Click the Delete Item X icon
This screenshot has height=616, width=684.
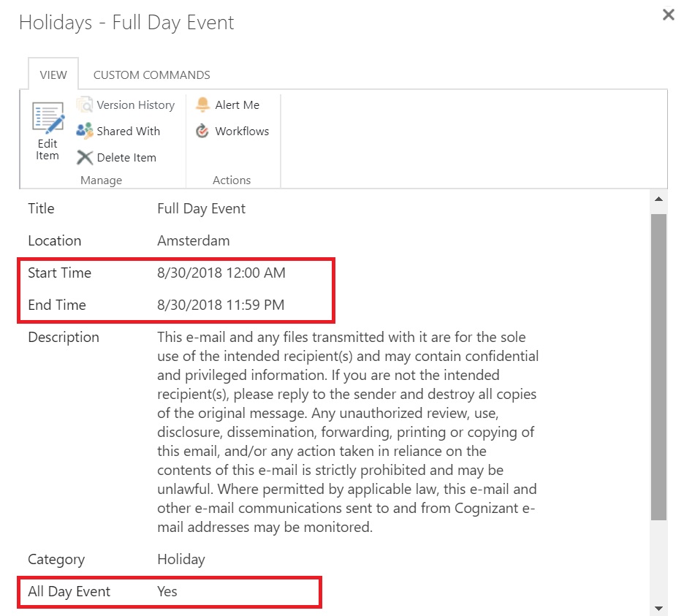point(85,158)
